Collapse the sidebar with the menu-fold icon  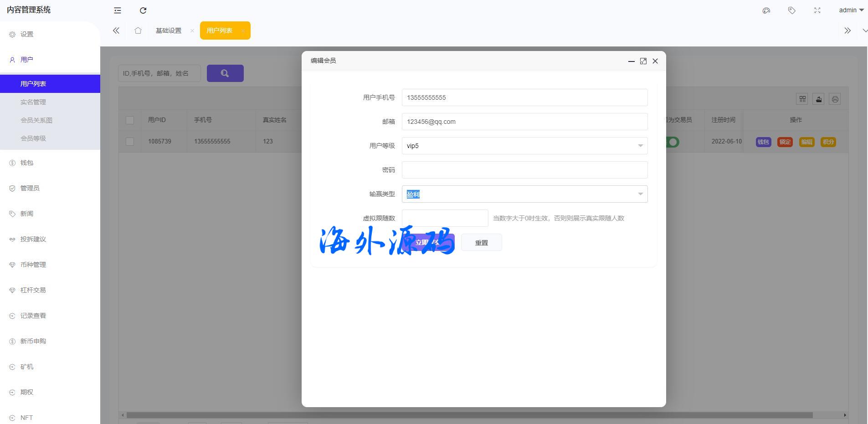point(118,10)
